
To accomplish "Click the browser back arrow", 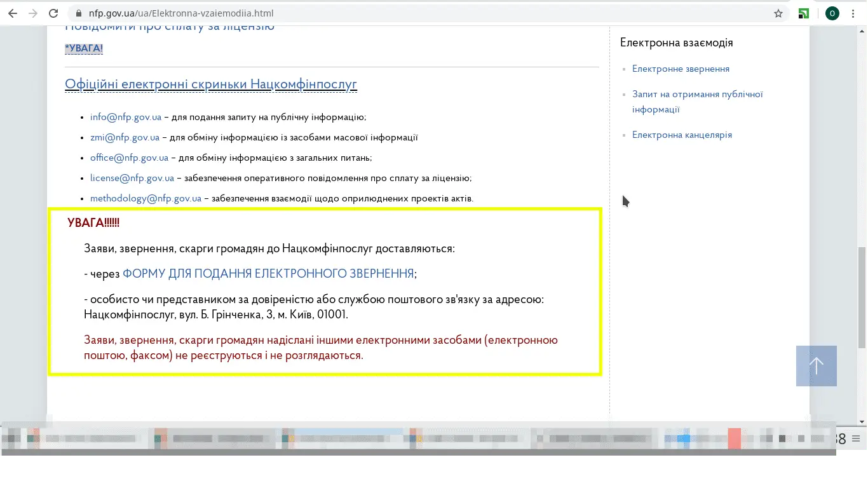I will (13, 13).
